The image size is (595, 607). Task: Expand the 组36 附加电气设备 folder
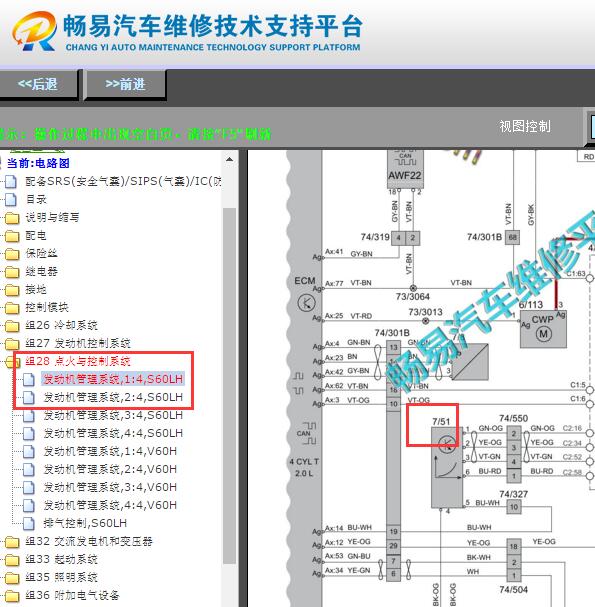pos(72,595)
